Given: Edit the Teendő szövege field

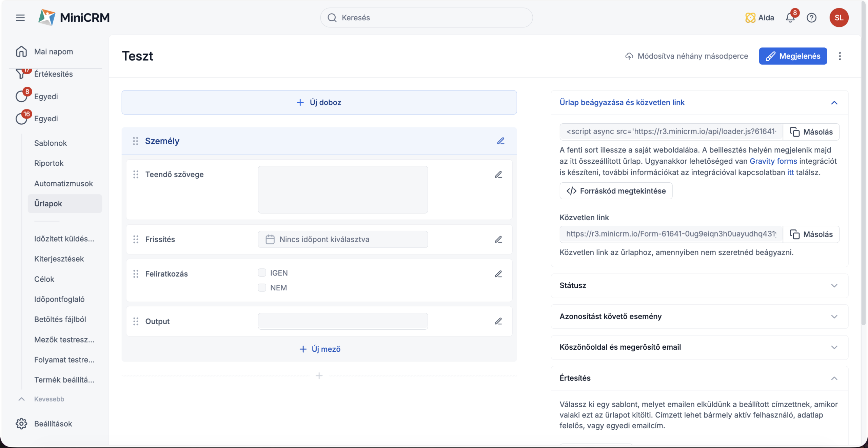Looking at the screenshot, I should pyautogui.click(x=498, y=175).
